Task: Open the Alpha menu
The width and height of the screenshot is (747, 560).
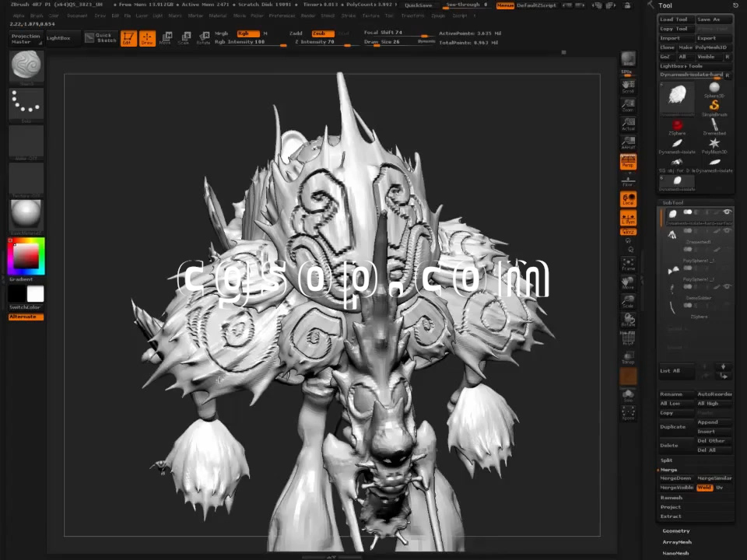Action: point(19,16)
